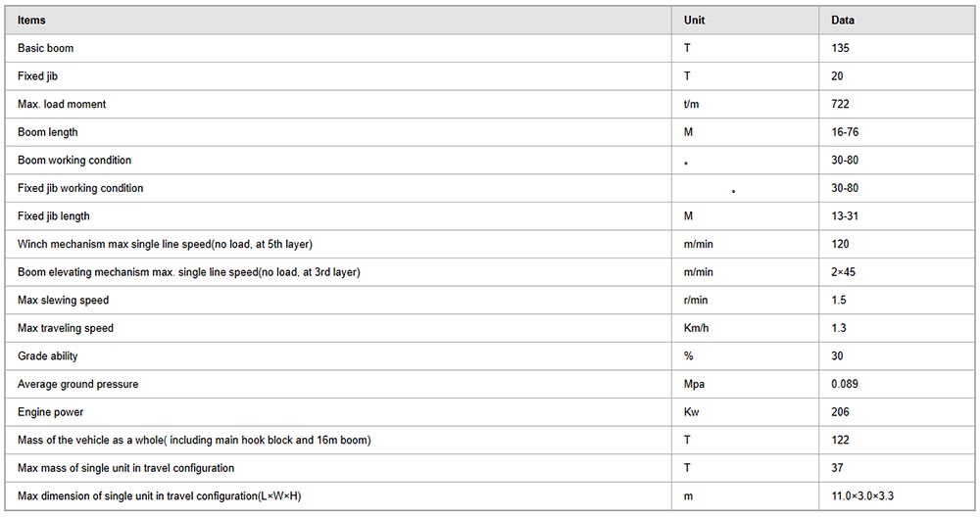Viewport: 980px width, 517px height.
Task: Click the 722 load moment value
Action: coord(840,104)
